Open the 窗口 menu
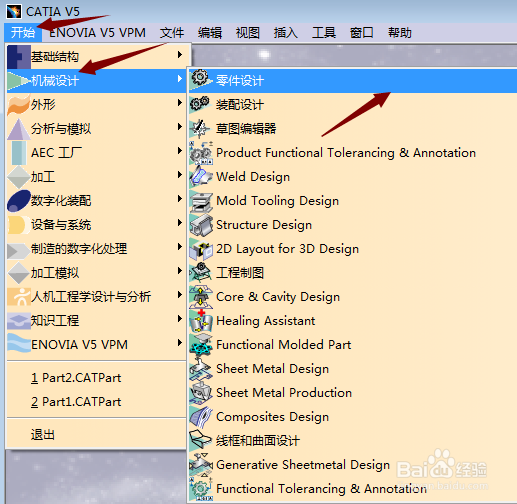Image resolution: width=517 pixels, height=504 pixels. pos(362,33)
